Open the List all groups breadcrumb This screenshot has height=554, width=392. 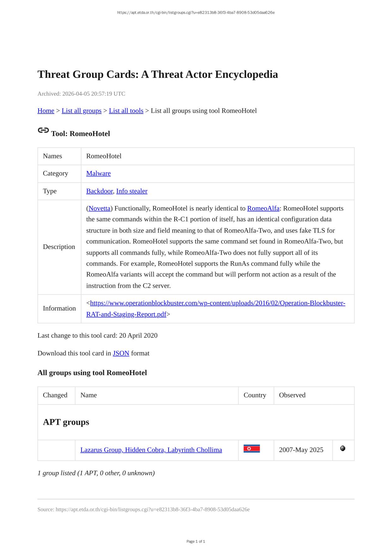81,111
